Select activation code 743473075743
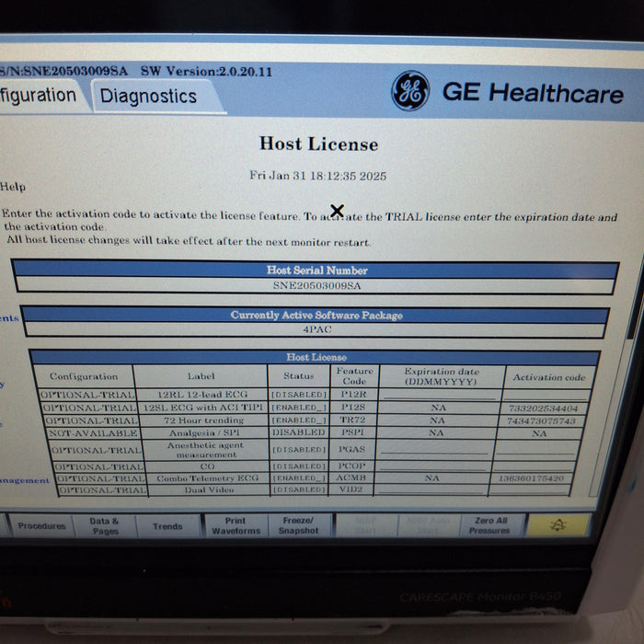 click(541, 421)
